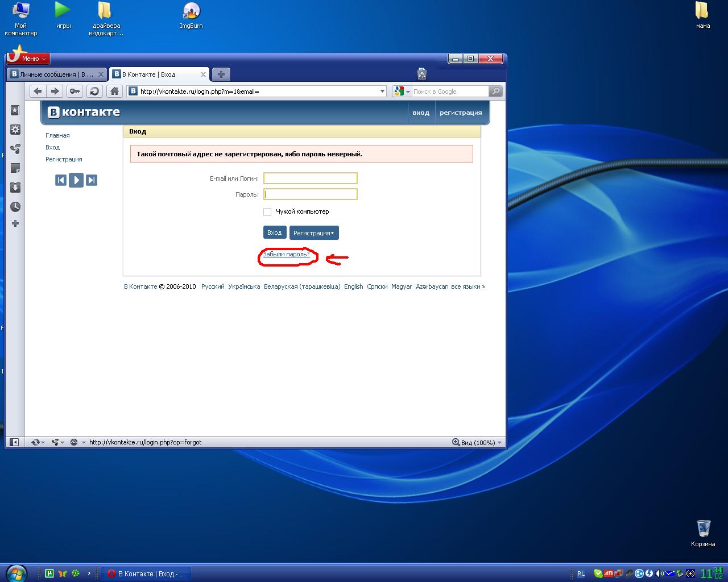Go forward with the browser forward arrow
The width and height of the screenshot is (728, 582).
tap(55, 91)
